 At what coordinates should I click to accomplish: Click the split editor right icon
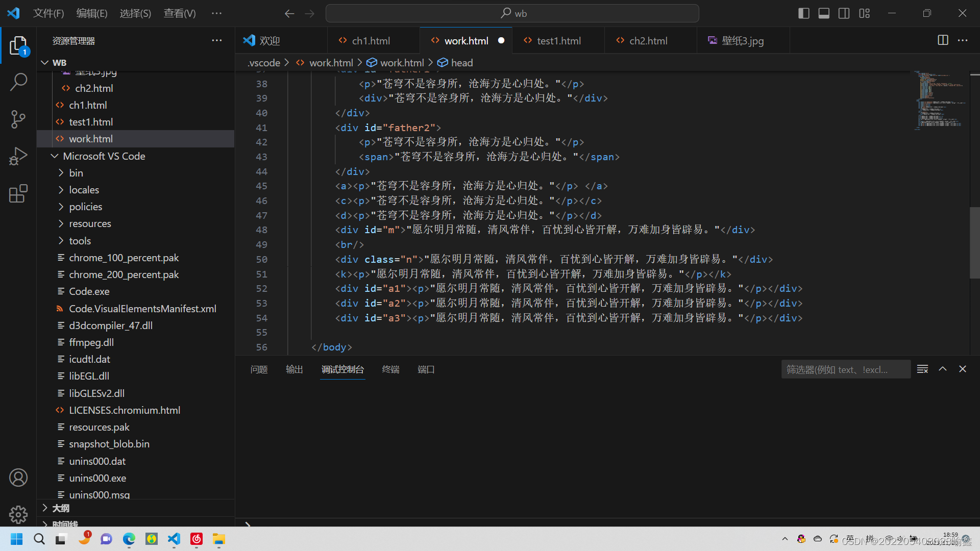pos(943,40)
